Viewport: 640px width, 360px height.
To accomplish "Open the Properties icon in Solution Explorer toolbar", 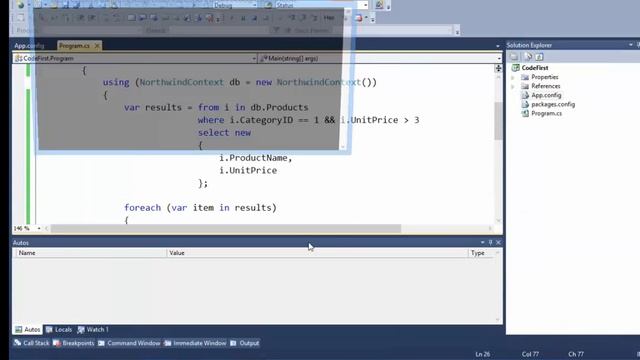I will [x=514, y=57].
